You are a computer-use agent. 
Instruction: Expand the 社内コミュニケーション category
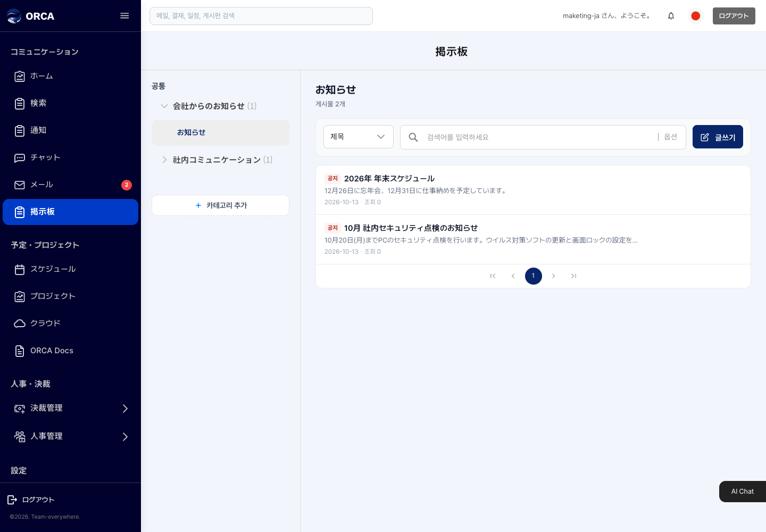(164, 160)
